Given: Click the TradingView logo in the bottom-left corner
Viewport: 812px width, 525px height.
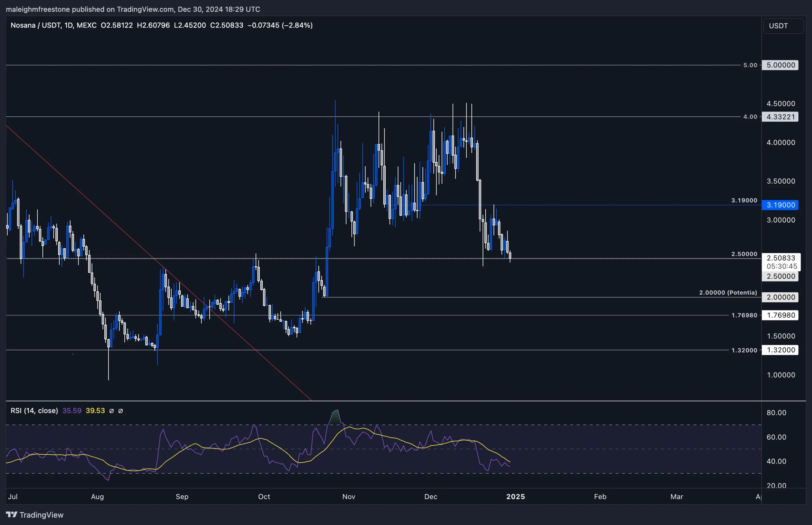Looking at the screenshot, I should point(12,515).
